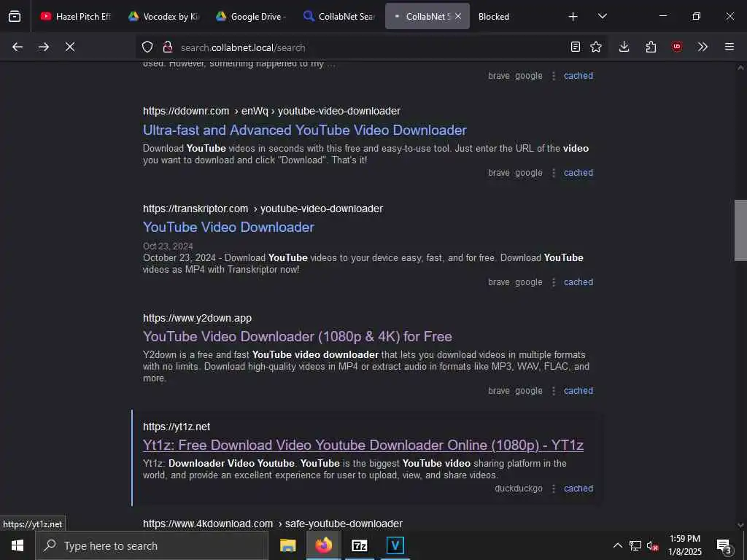Open the Extensions puzzle icon
Screen dimensions: 747x560
point(651,47)
